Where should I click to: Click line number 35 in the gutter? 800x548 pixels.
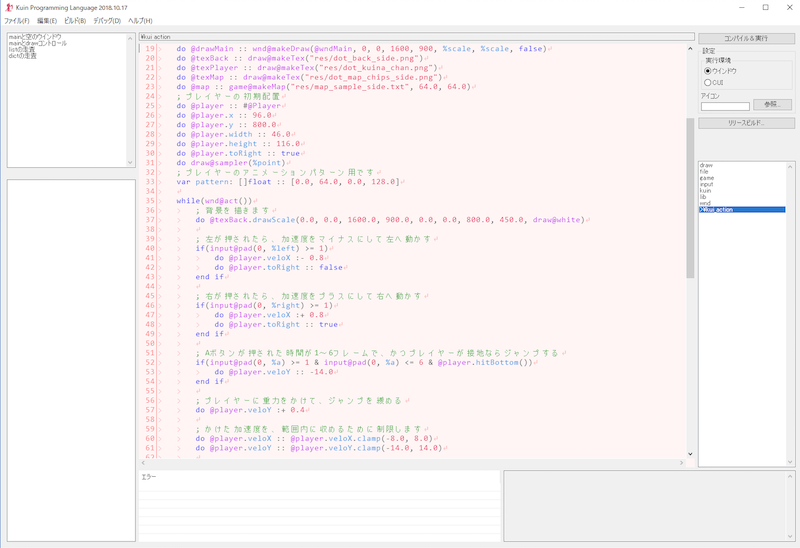point(149,201)
